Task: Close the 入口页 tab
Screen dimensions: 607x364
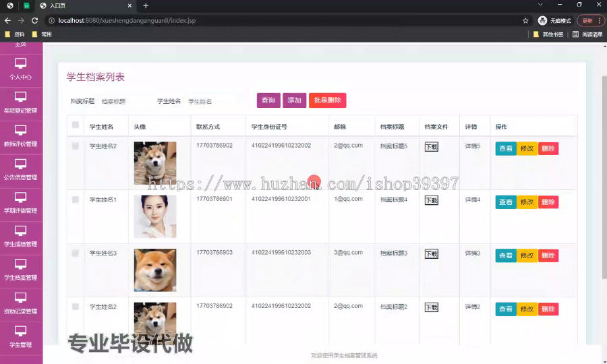Action: coord(129,5)
